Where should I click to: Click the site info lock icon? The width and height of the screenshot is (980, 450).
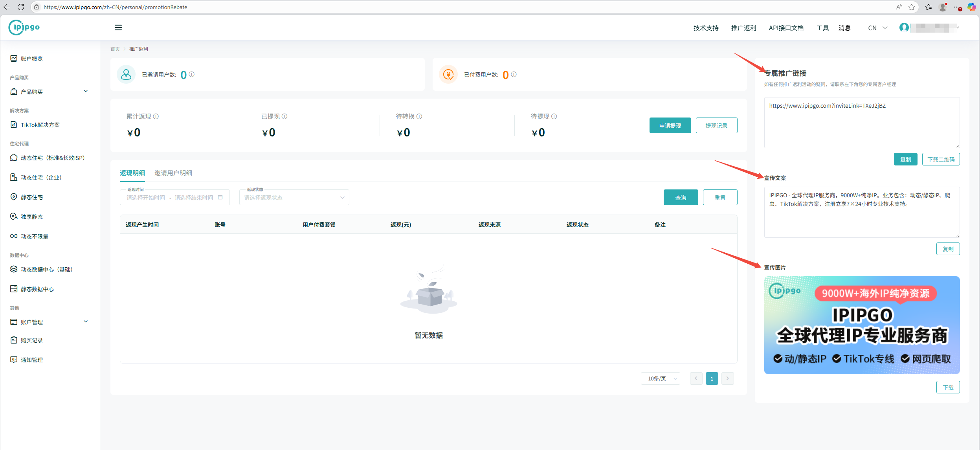pyautogui.click(x=37, y=7)
